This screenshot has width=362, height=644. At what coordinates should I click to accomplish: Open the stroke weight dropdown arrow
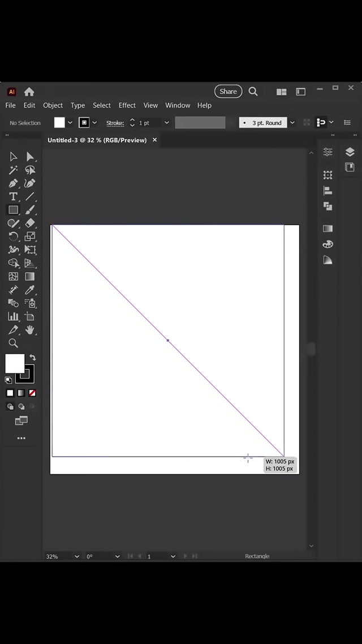(166, 123)
